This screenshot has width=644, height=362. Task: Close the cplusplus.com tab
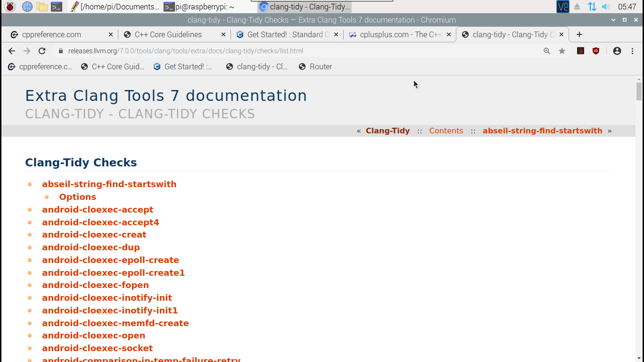click(x=449, y=34)
